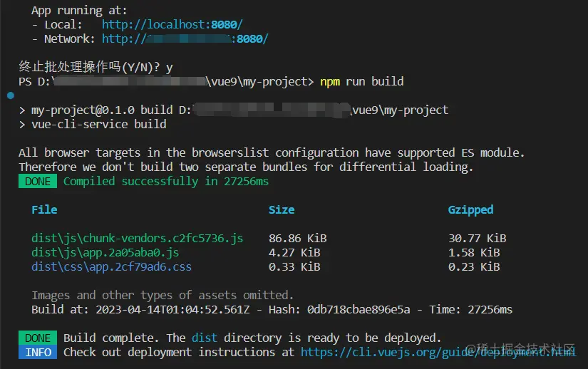This screenshot has height=369, width=588.
Task: Click the blue INFO badge
Action: 38,353
